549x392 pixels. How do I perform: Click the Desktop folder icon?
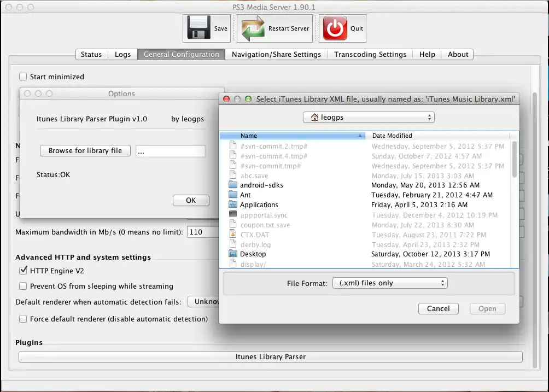click(233, 254)
